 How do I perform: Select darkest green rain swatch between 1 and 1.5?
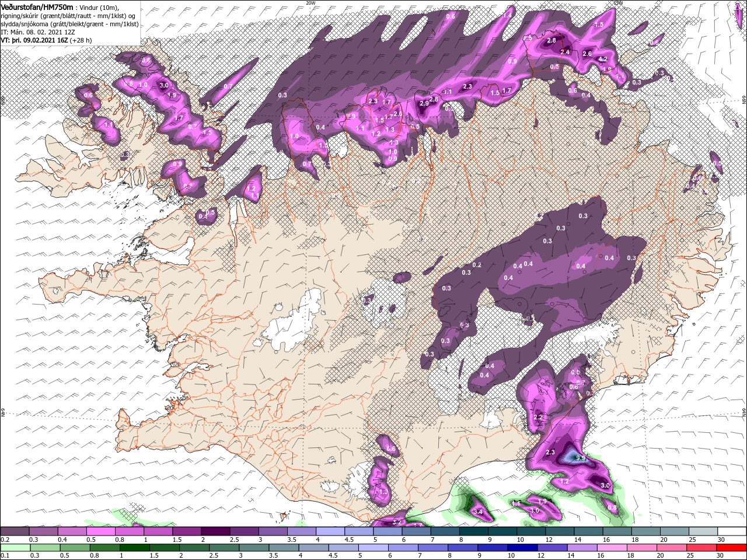134,548
